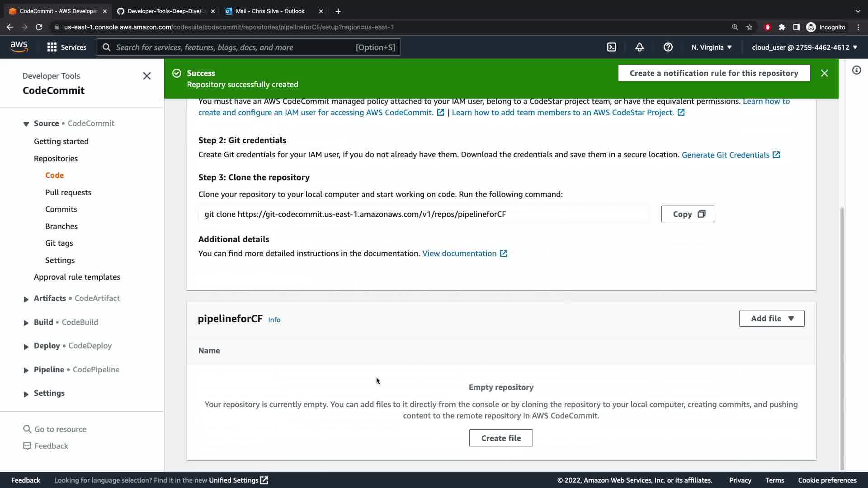Image resolution: width=868 pixels, height=488 pixels.
Task: Click the AWS logo home icon
Action: [19, 47]
